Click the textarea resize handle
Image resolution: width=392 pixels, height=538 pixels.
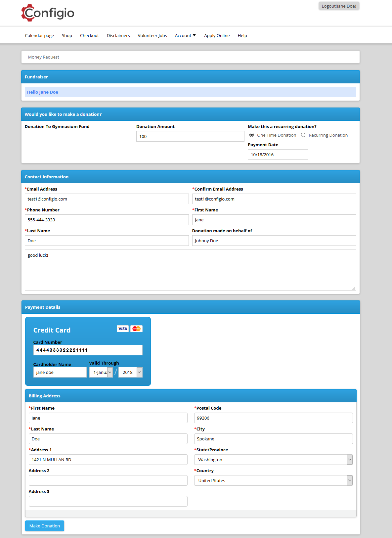354,288
